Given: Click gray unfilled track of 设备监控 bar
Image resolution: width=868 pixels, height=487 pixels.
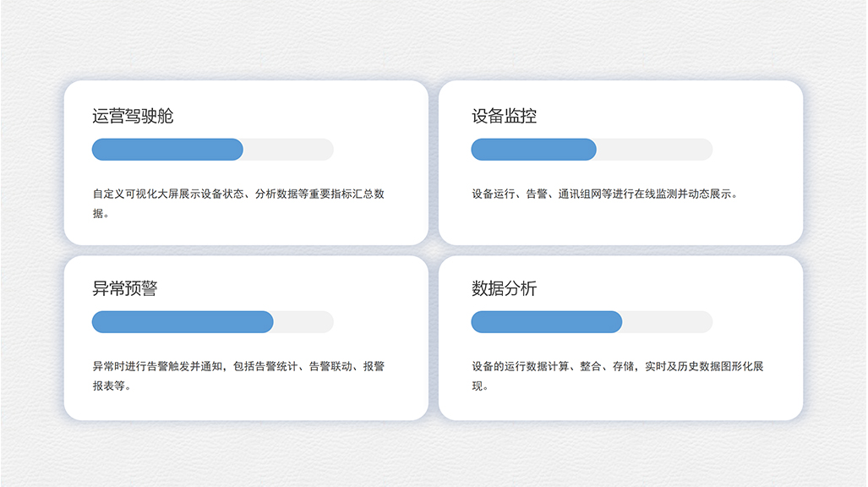Looking at the screenshot, I should (654, 150).
